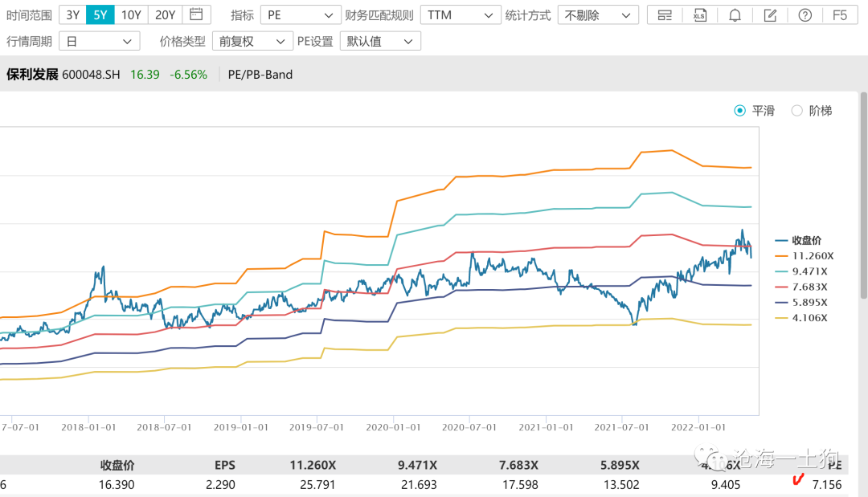Toggle the 7.683X red legend entry
The width and height of the screenshot is (868, 497).
click(x=801, y=287)
